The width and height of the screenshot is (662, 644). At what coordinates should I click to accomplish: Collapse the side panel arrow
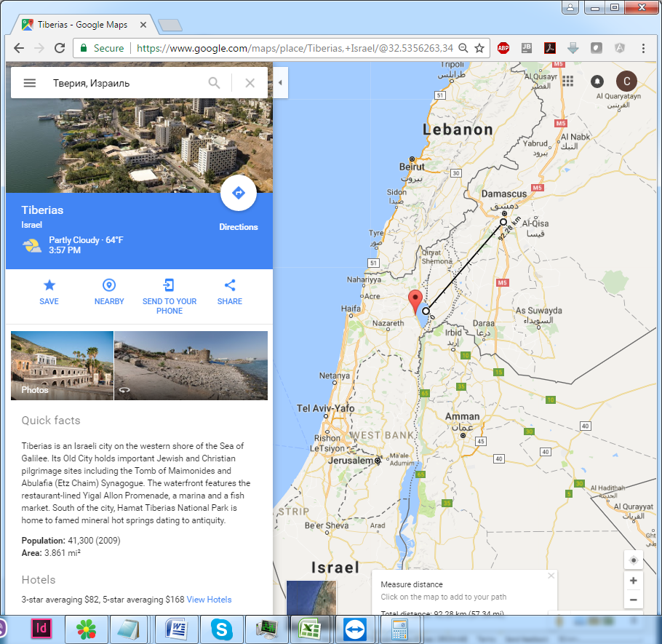point(280,82)
